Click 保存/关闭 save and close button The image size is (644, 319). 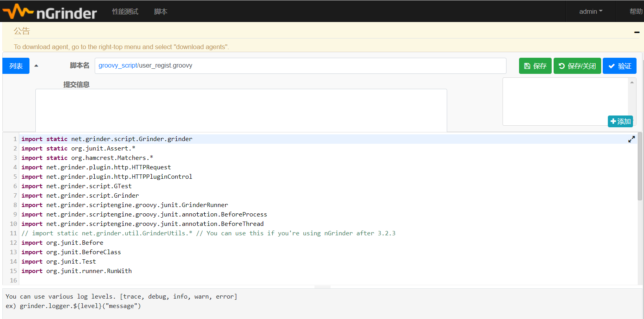[x=577, y=66]
